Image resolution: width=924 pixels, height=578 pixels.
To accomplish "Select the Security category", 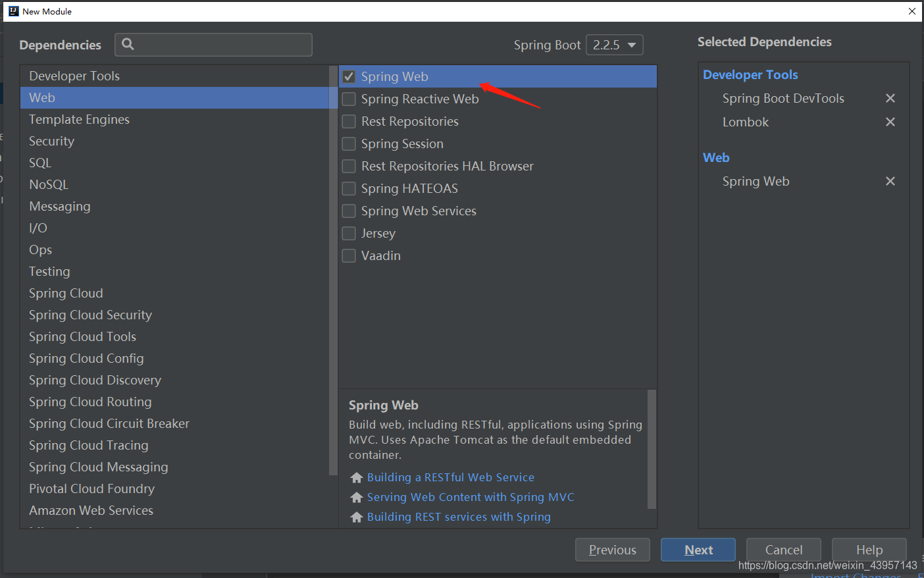I will click(x=174, y=141).
